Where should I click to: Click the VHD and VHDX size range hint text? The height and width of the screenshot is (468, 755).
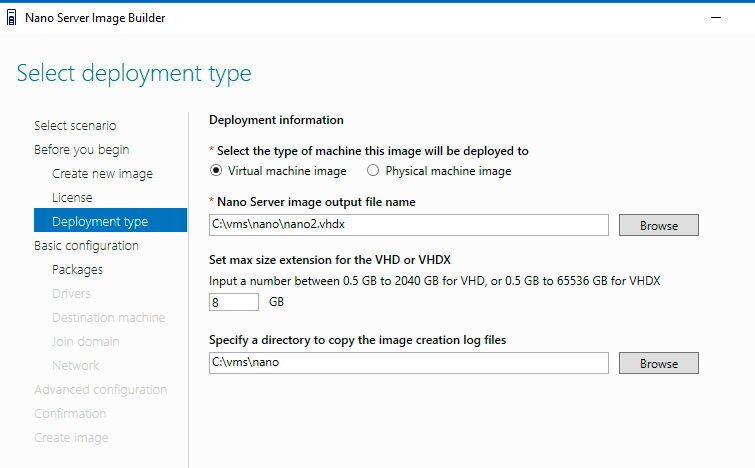(435, 281)
